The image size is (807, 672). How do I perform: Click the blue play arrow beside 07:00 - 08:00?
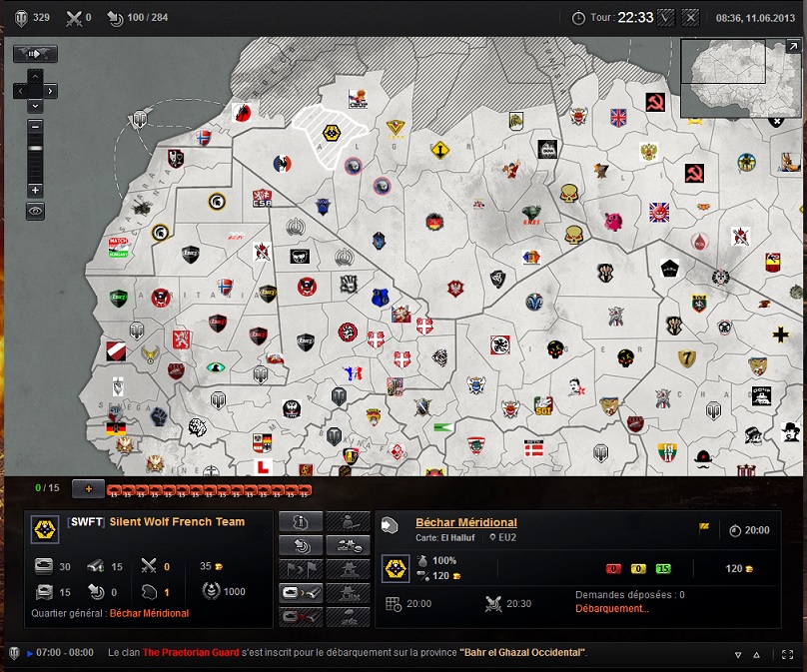[30, 653]
